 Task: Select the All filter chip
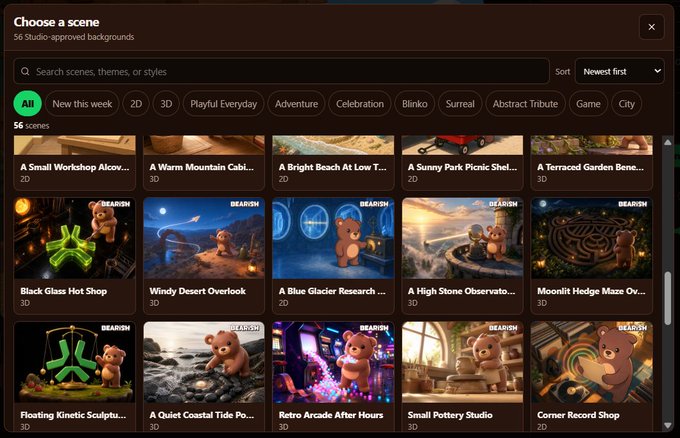point(28,104)
